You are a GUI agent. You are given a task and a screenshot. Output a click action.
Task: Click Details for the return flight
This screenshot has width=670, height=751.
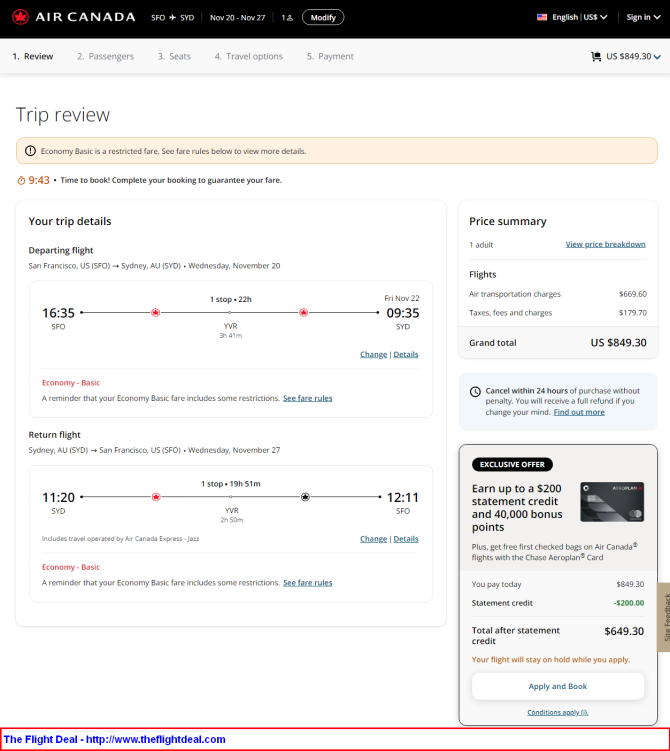click(x=406, y=539)
